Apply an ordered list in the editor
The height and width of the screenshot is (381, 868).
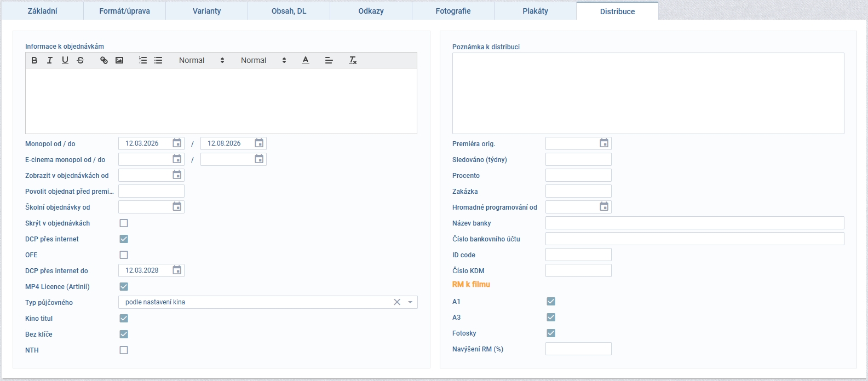pos(143,60)
